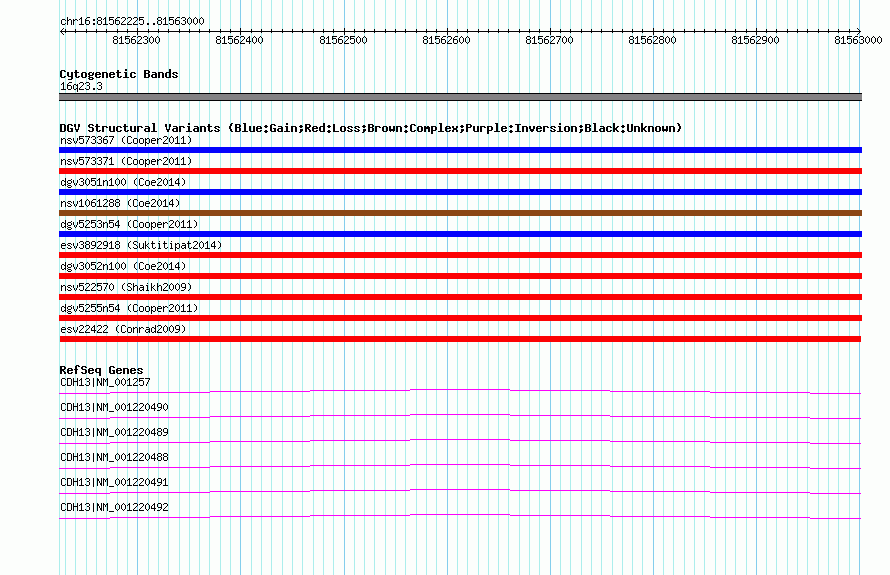The height and width of the screenshot is (575, 890).
Task: Click the nsv573371 (Cooper2011) red loss bar
Action: [x=460, y=171]
